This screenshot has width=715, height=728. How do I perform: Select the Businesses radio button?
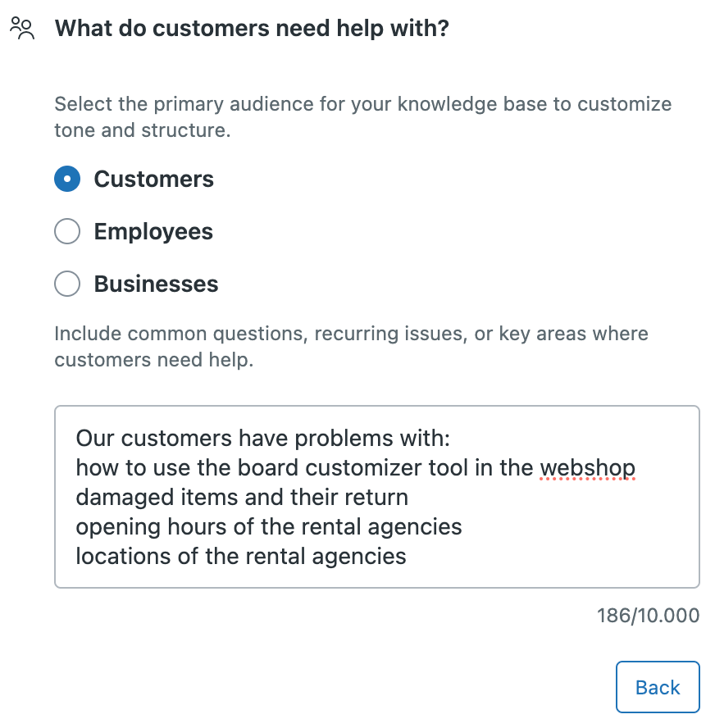pyautogui.click(x=67, y=284)
